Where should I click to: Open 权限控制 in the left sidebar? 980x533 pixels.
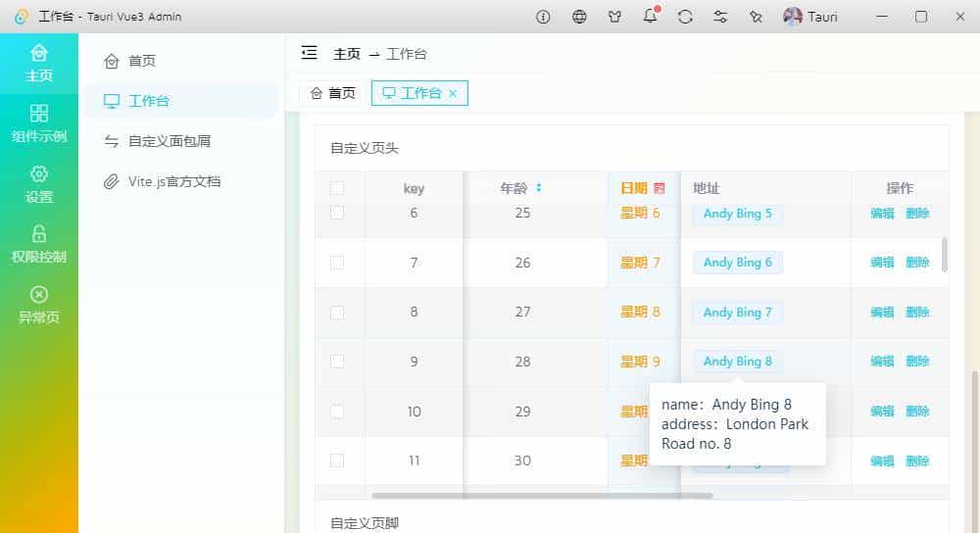pos(39,244)
